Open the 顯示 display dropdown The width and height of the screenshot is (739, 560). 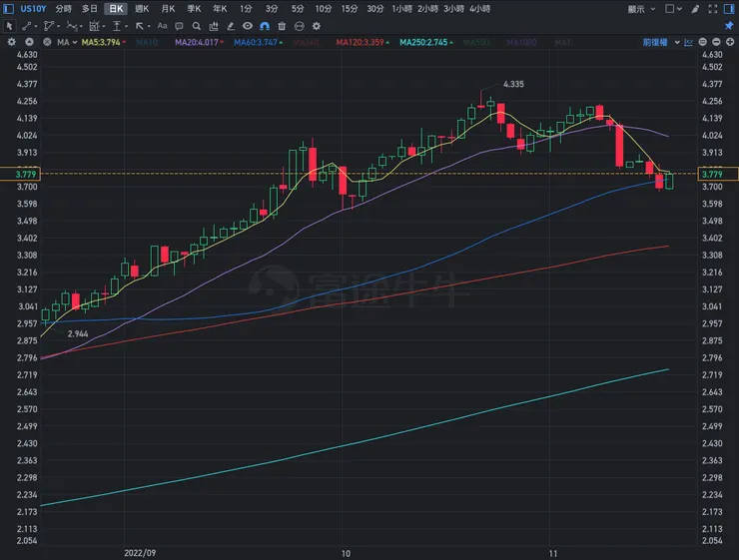point(641,9)
